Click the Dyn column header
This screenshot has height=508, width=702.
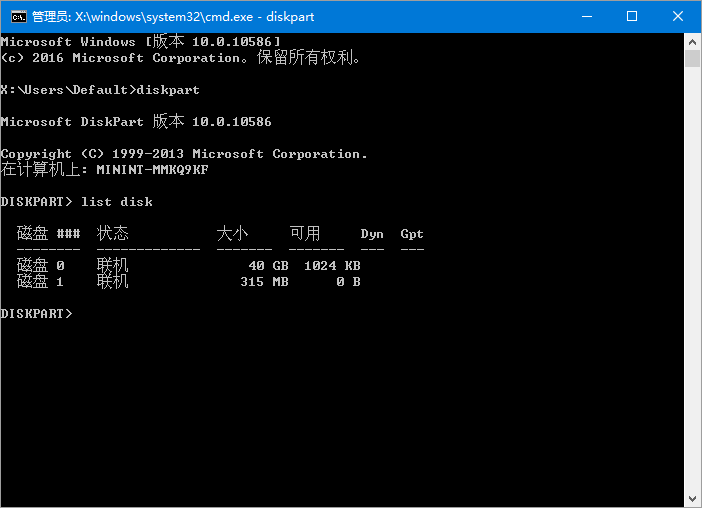click(x=372, y=234)
